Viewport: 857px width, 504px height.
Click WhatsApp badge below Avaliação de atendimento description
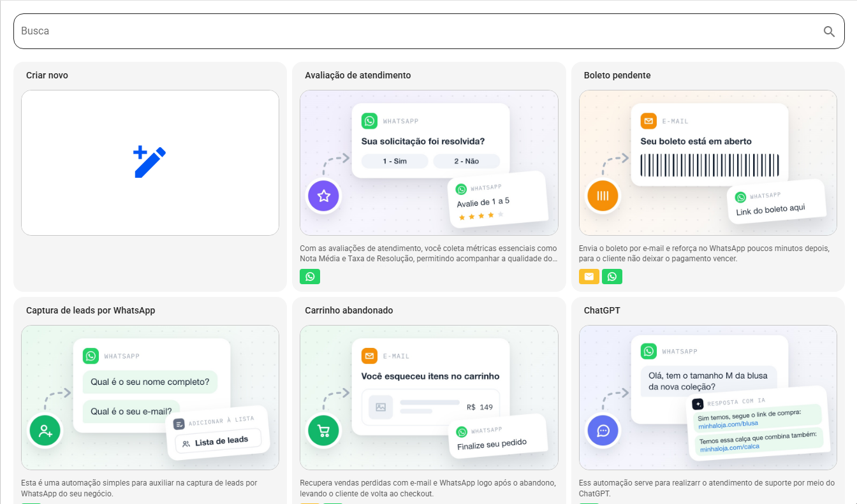click(x=310, y=277)
